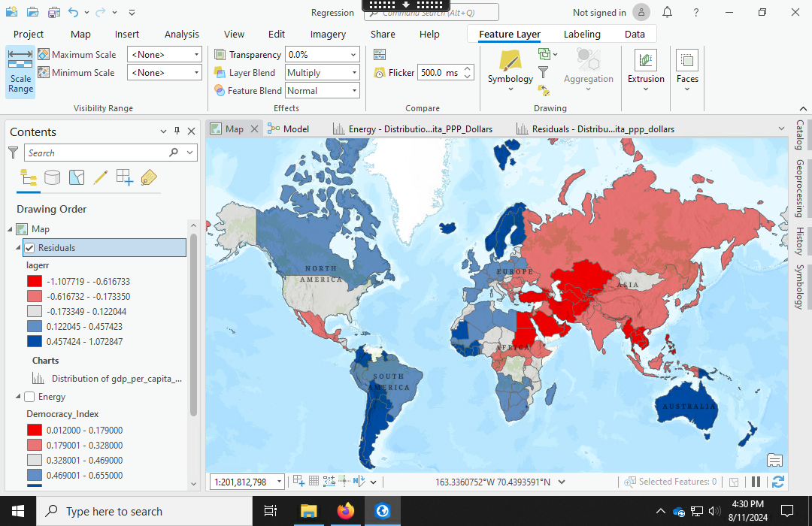Click the Swipe tool icon above Flicker
The width and height of the screenshot is (812, 526).
coord(380,54)
